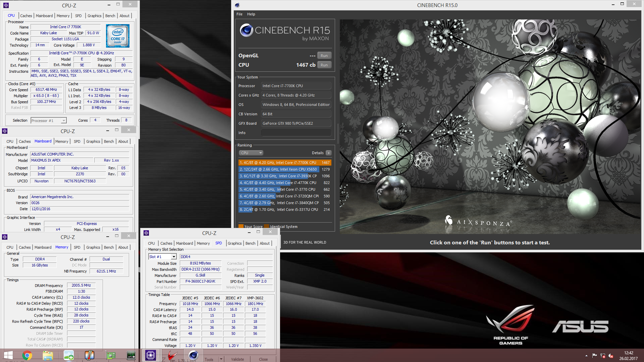Open File Explorer from the taskbar

pyautogui.click(x=48, y=356)
